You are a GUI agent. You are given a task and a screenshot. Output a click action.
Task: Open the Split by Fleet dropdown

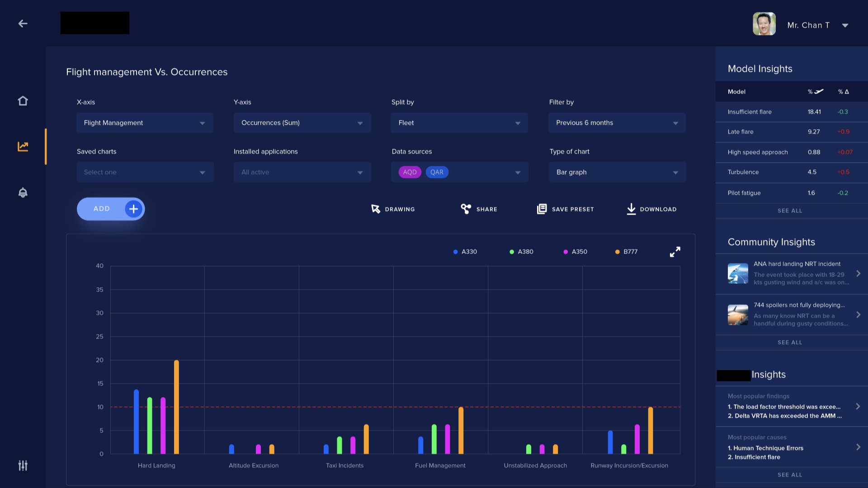pos(459,123)
